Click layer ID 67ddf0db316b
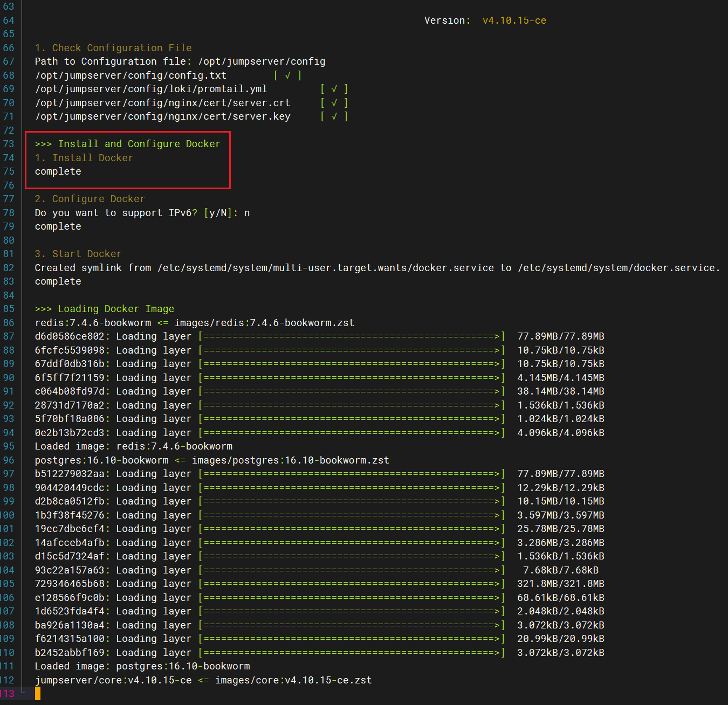 coord(70,364)
